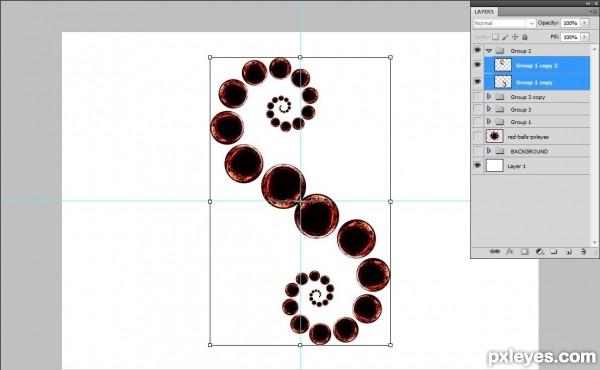Click the top-right transform handle
The height and width of the screenshot is (370, 600).
point(390,57)
